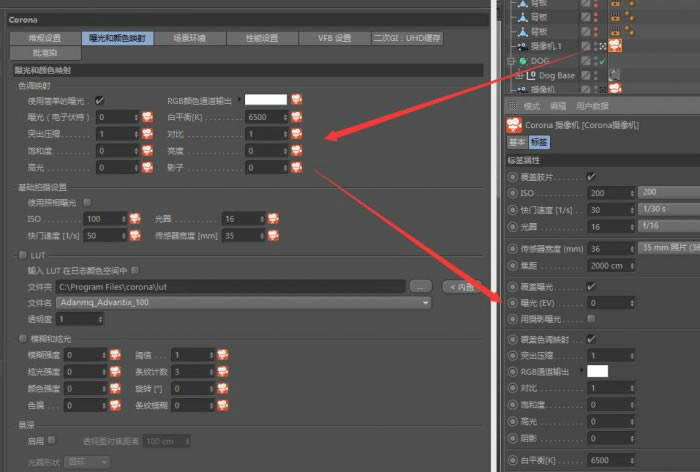700x472 pixels.
Task: Click camera icon beside 曝光(电子伏特) exposure field
Action: pyautogui.click(x=148, y=117)
